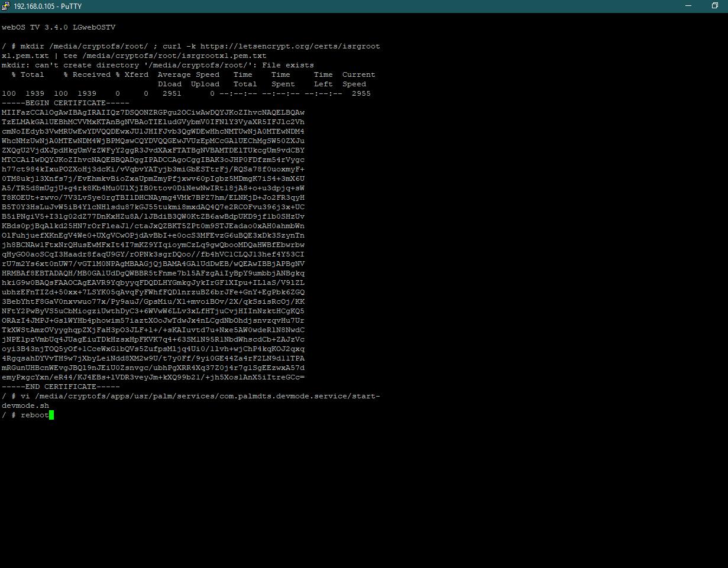Click the certificate line starting jh8BCNAwlFtxNrQ
This screenshot has height=568, width=728.
pyautogui.click(x=153, y=245)
